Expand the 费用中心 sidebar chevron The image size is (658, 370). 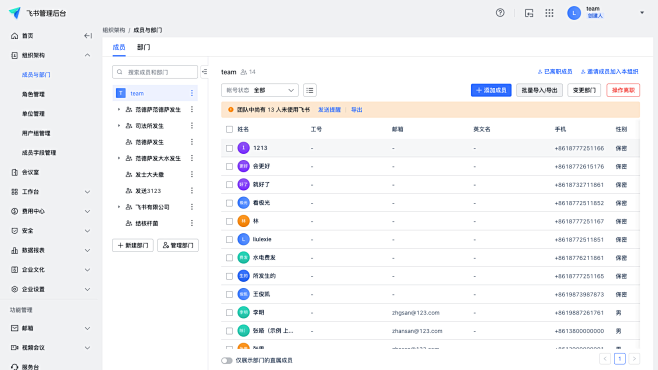[x=87, y=211]
